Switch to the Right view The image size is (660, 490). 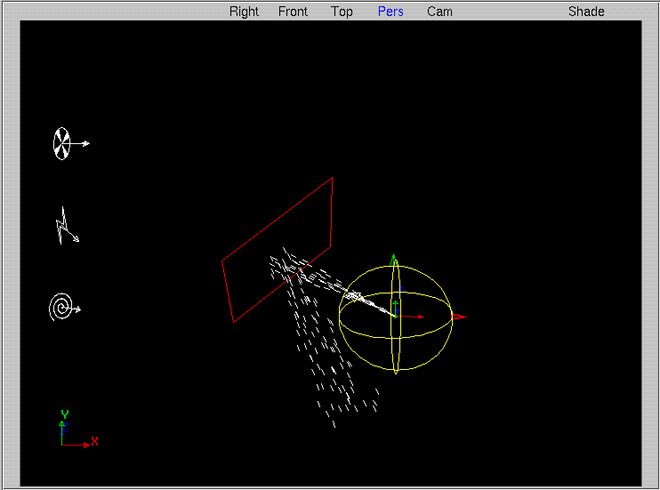(x=244, y=11)
